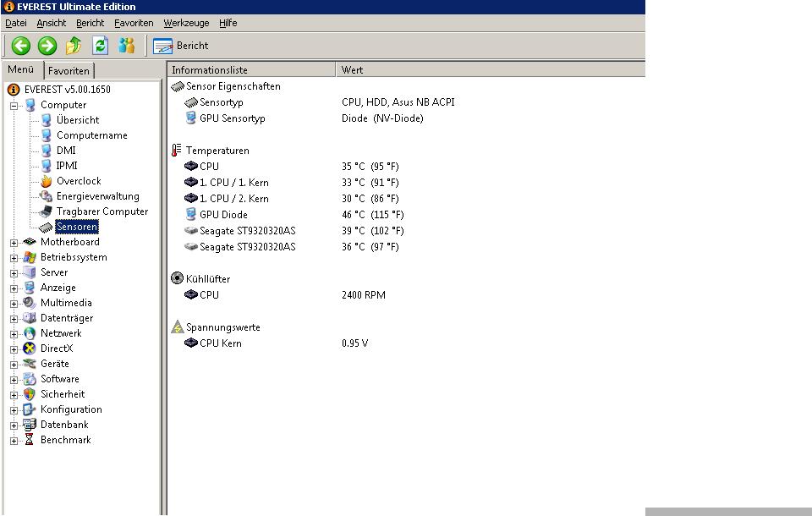Image resolution: width=812 pixels, height=516 pixels.
Task: Select the Computername tree item
Action: click(91, 135)
